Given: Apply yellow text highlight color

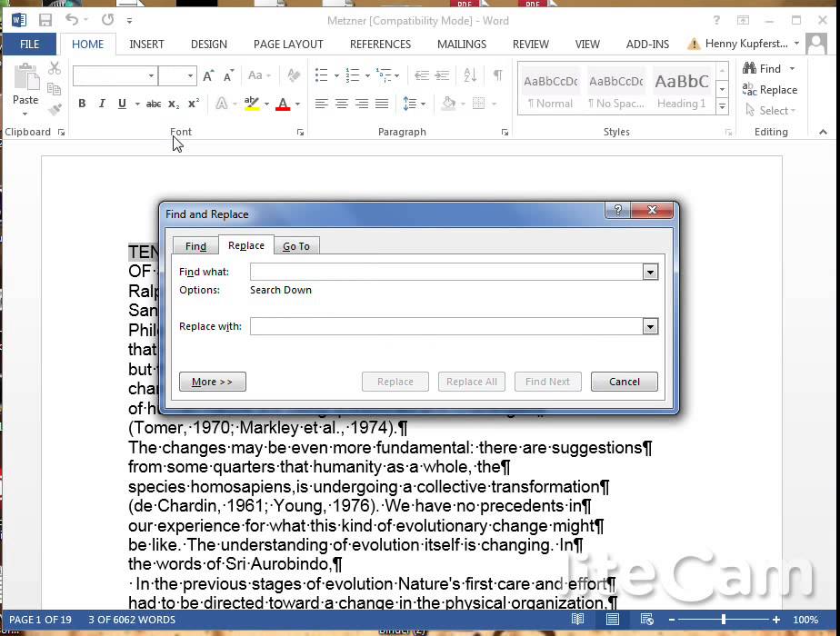Looking at the screenshot, I should [x=252, y=104].
